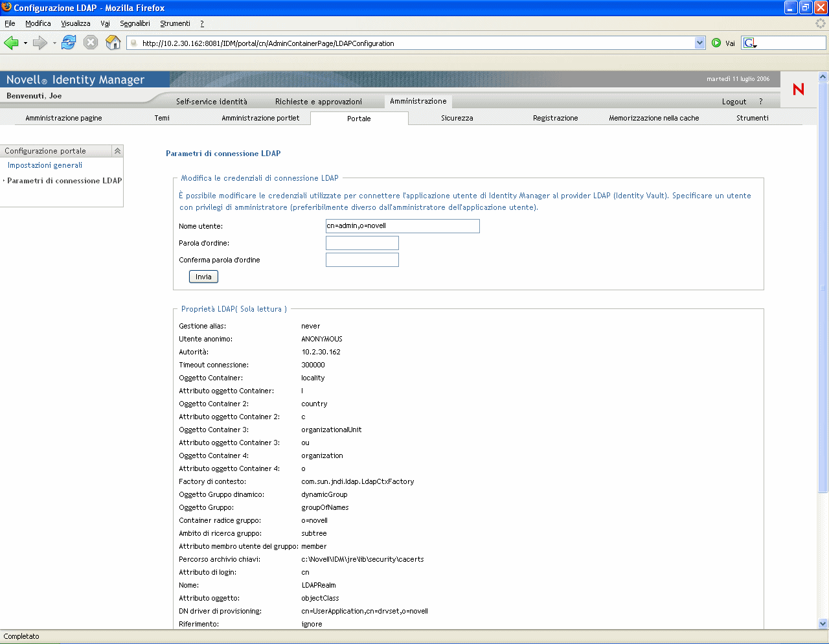Viewport: 829px width, 644px height.
Task: Click the Parola d'ordine password field
Action: click(x=362, y=243)
